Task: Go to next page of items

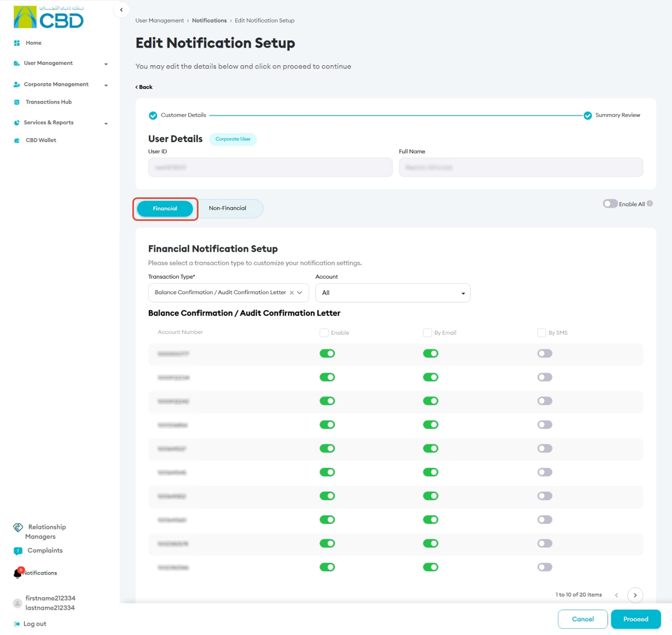Action: click(635, 595)
